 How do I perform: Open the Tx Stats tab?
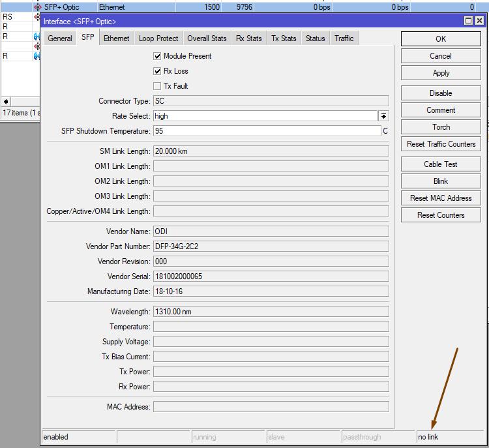[284, 38]
